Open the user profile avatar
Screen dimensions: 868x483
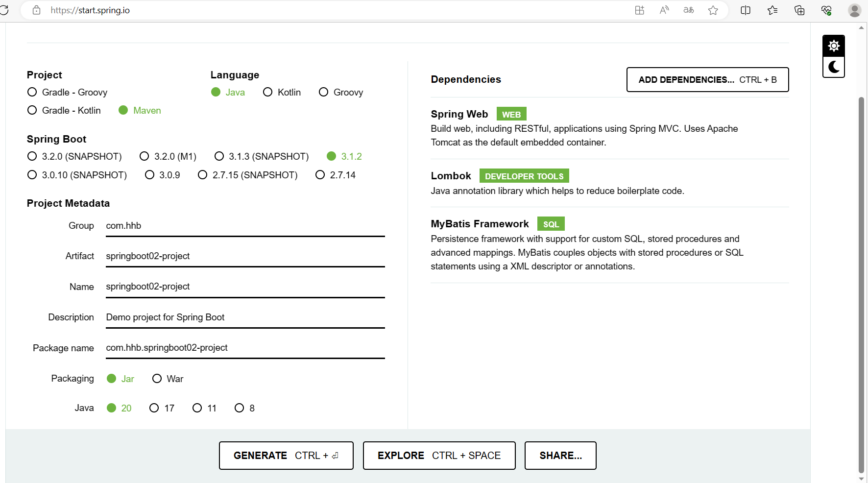coord(855,10)
